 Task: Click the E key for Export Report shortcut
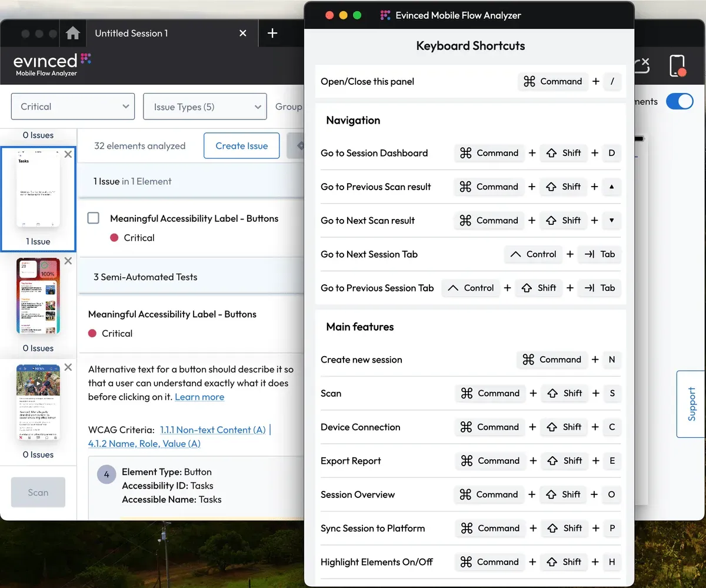[612, 461]
